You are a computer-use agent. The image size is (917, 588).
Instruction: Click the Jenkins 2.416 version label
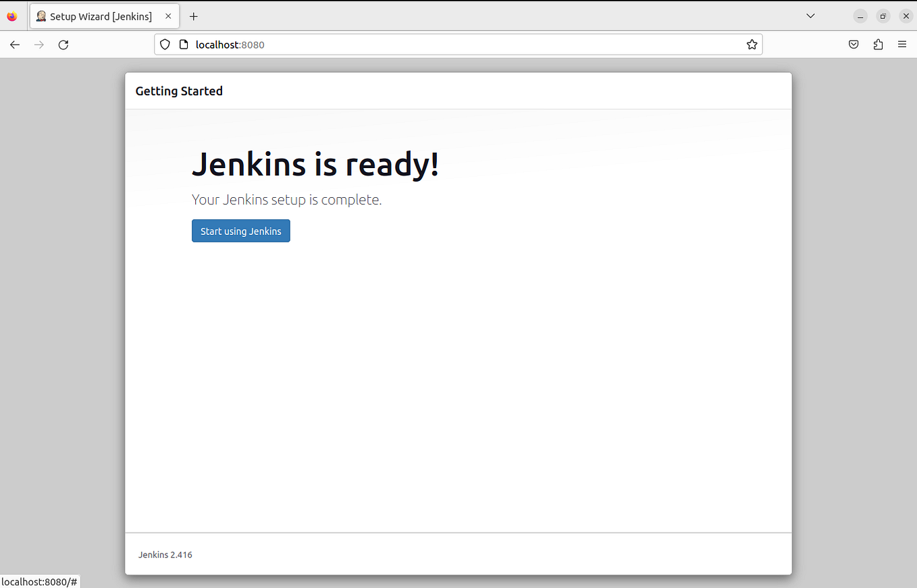point(165,554)
